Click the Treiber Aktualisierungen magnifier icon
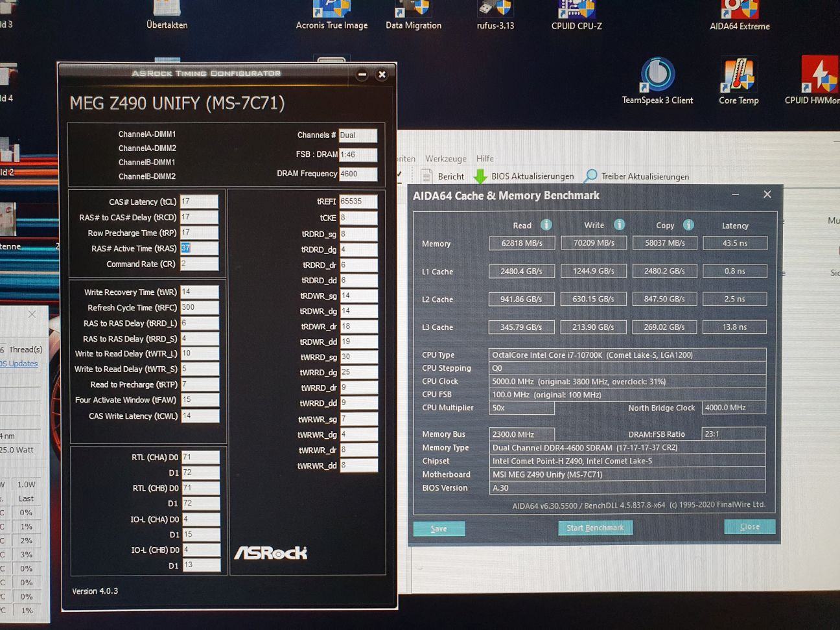This screenshot has width=840, height=630. [590, 176]
